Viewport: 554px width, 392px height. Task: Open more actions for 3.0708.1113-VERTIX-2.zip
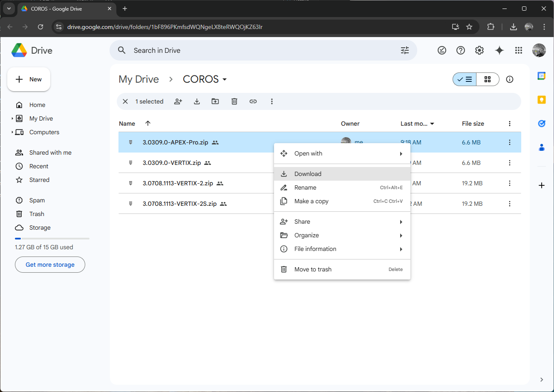(x=510, y=183)
